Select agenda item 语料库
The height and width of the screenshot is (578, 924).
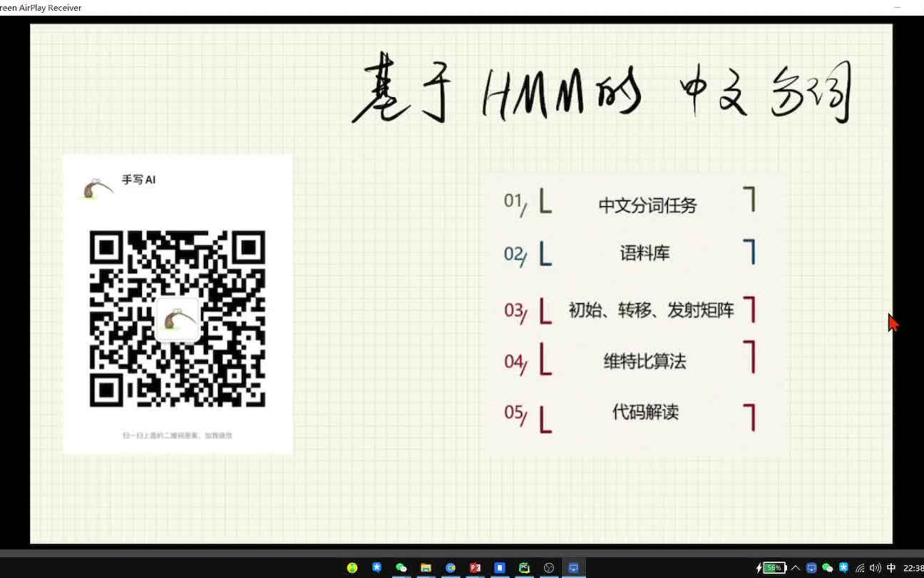pos(645,253)
